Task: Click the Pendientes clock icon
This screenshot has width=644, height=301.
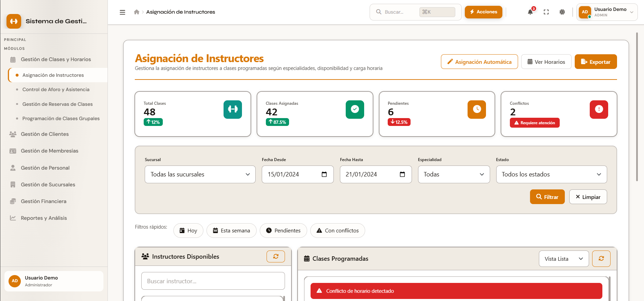Action: pos(477,109)
